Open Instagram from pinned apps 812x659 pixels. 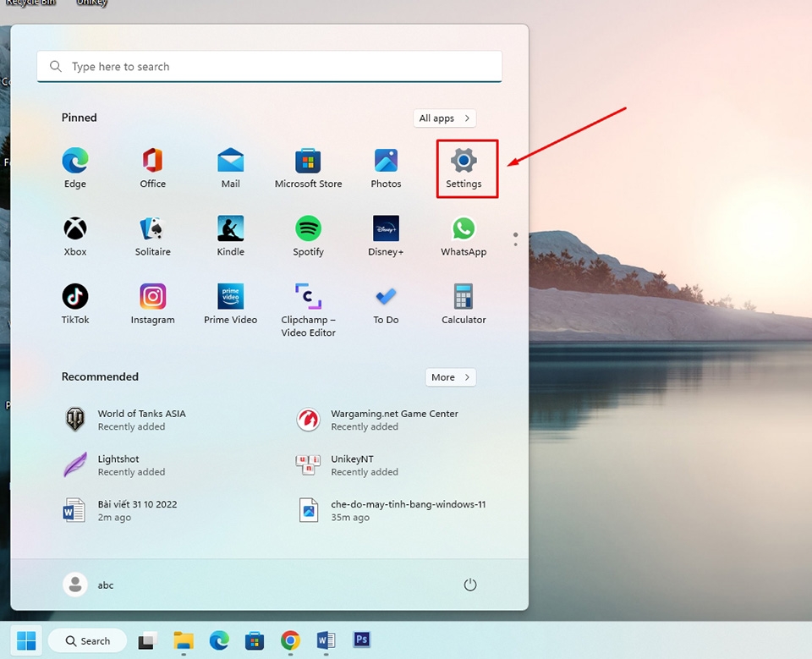[152, 303]
